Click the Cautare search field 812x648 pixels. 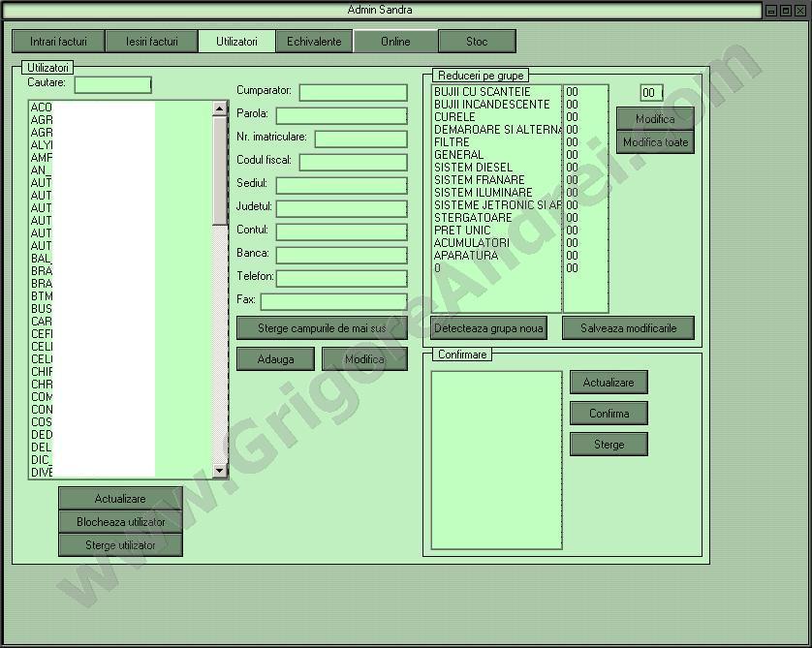[x=113, y=85]
